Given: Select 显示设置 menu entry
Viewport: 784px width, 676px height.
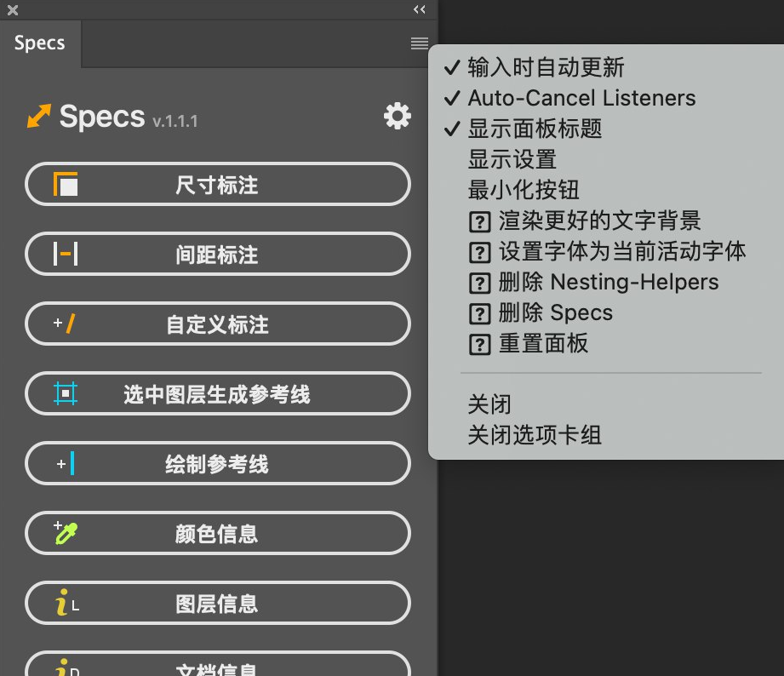Looking at the screenshot, I should pos(512,159).
